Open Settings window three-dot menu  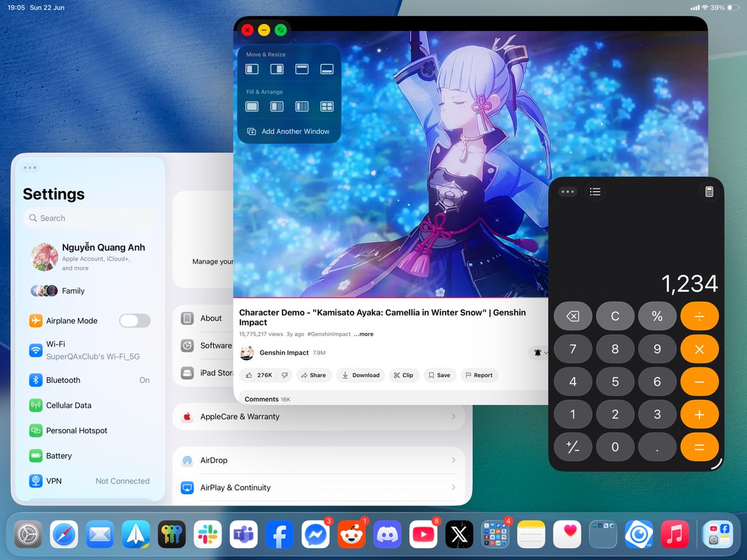coord(30,167)
